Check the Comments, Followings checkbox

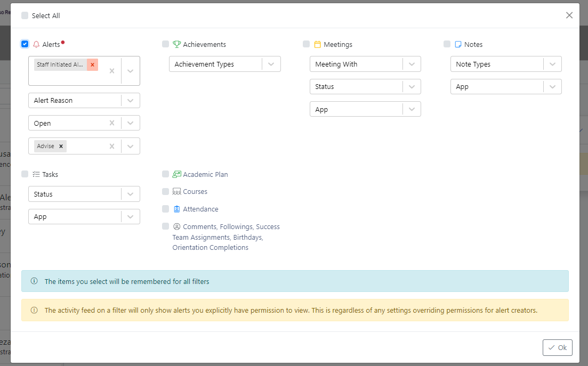(x=165, y=226)
